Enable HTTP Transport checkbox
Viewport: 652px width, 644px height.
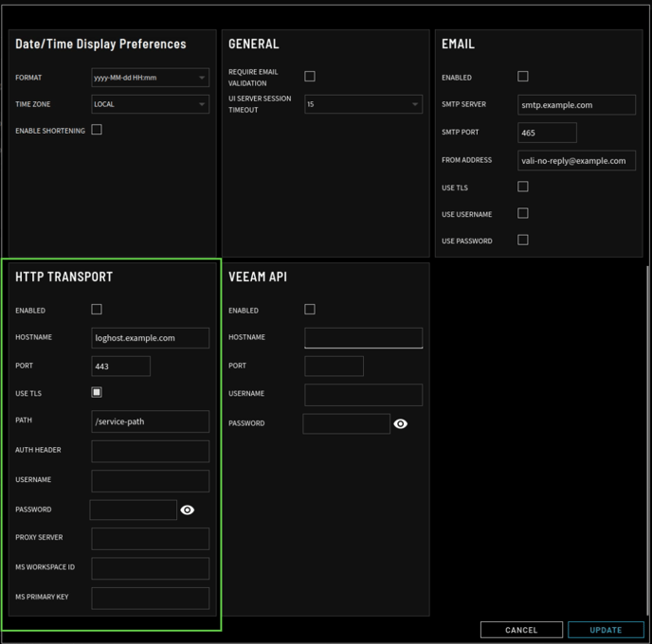[x=97, y=309]
